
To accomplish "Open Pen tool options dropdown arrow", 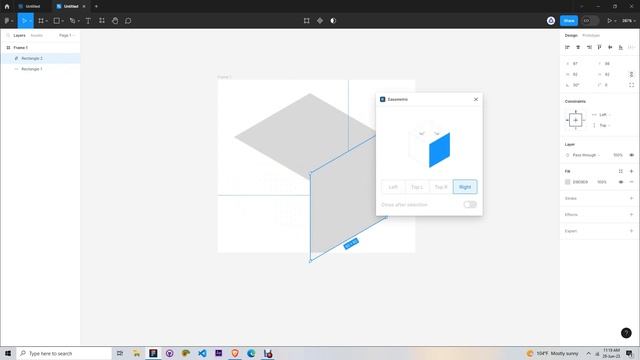I will point(78,21).
